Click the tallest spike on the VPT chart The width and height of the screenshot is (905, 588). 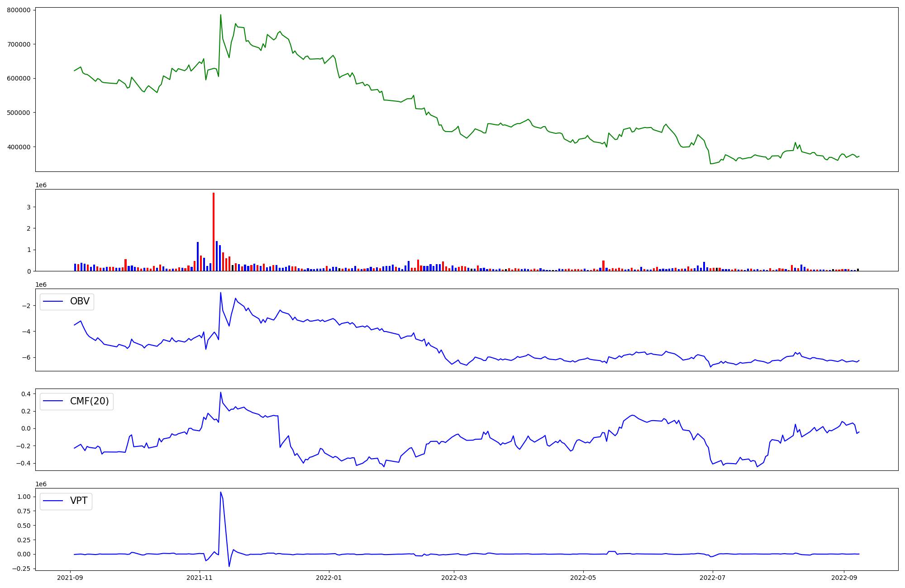pyautogui.click(x=220, y=493)
